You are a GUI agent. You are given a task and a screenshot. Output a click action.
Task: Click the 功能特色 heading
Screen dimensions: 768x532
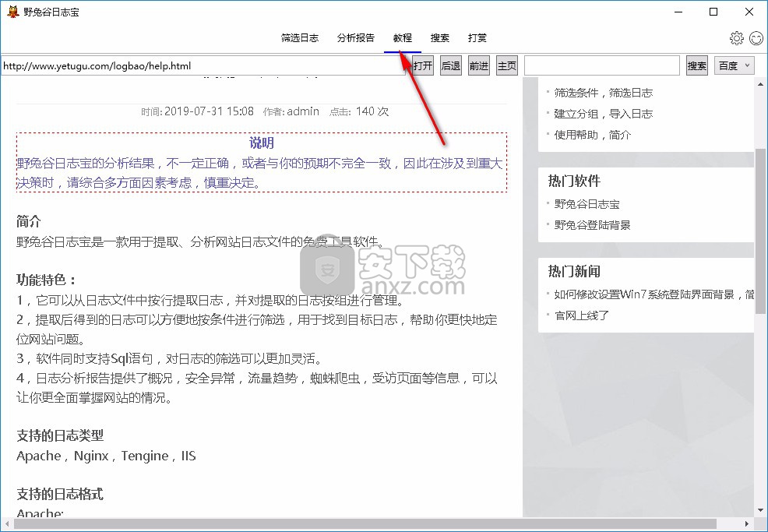pos(47,280)
